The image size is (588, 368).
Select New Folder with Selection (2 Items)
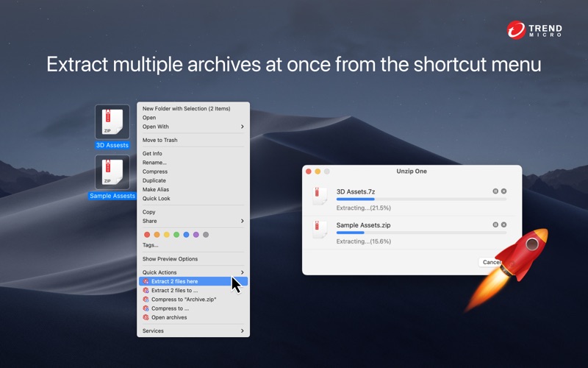pyautogui.click(x=193, y=108)
